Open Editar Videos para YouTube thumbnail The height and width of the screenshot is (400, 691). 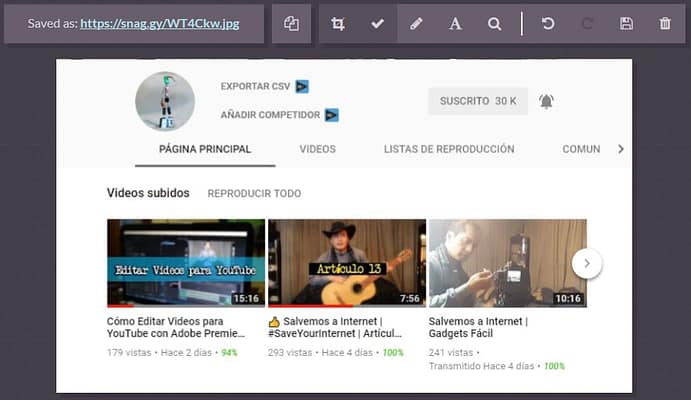click(x=186, y=263)
